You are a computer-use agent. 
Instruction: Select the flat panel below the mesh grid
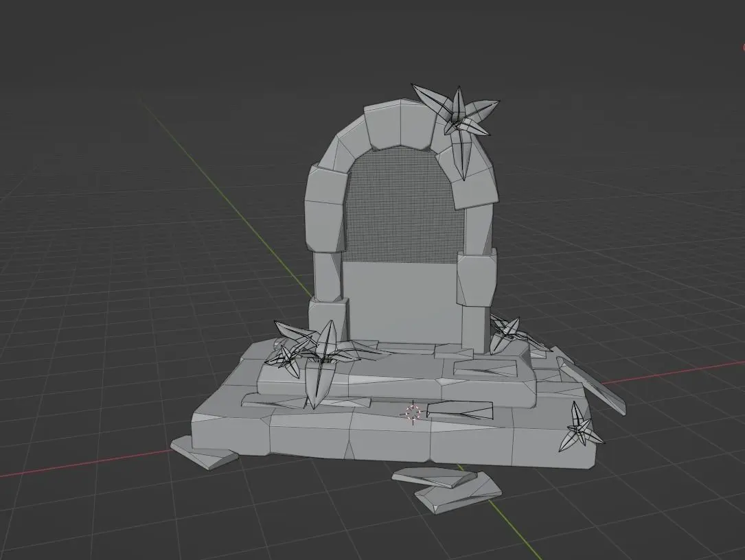[402, 301]
